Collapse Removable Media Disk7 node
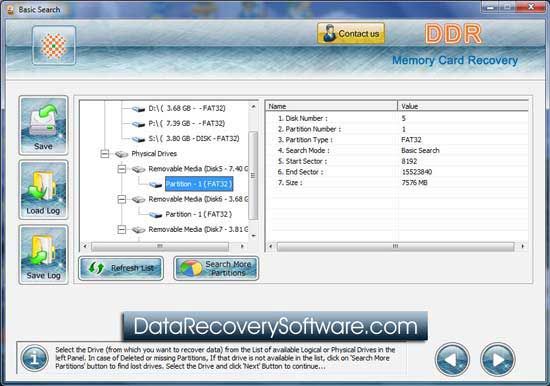550x386 pixels. point(121,230)
